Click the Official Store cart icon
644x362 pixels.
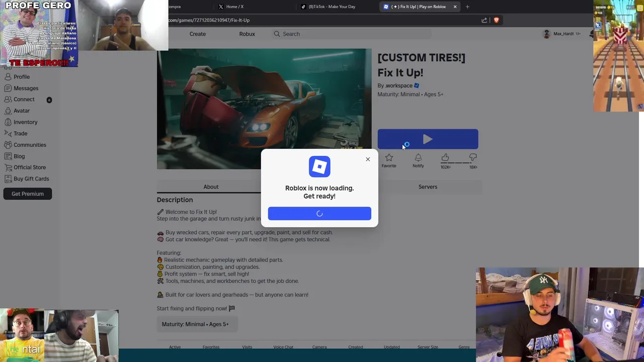[8, 167]
